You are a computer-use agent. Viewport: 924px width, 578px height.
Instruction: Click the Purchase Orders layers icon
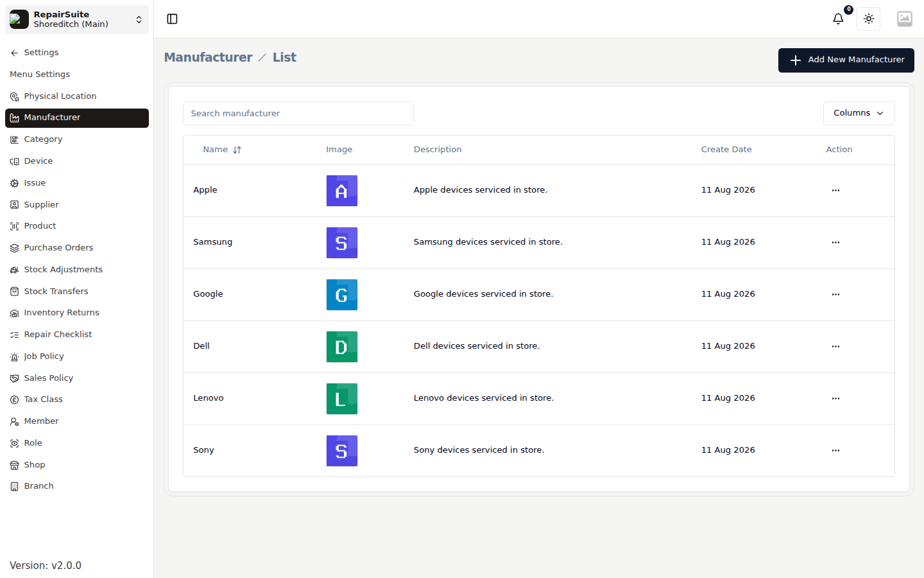tap(14, 248)
